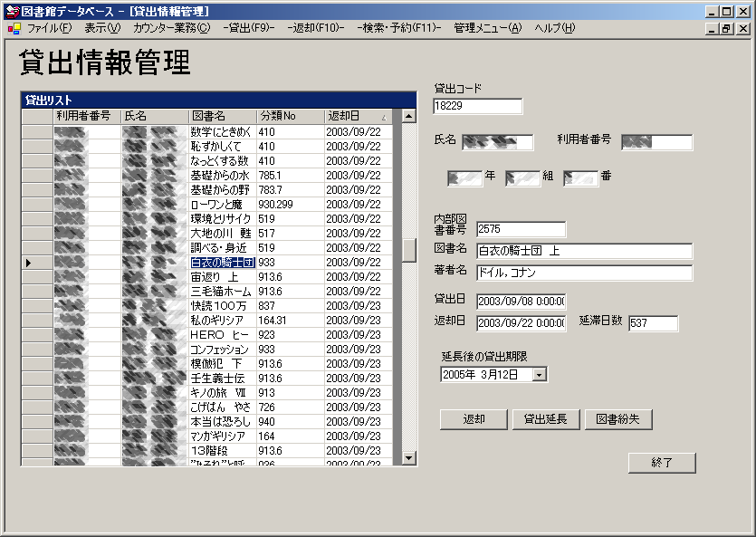
Task: Click the vertical scrollbar thumb of the list
Action: coord(408,249)
